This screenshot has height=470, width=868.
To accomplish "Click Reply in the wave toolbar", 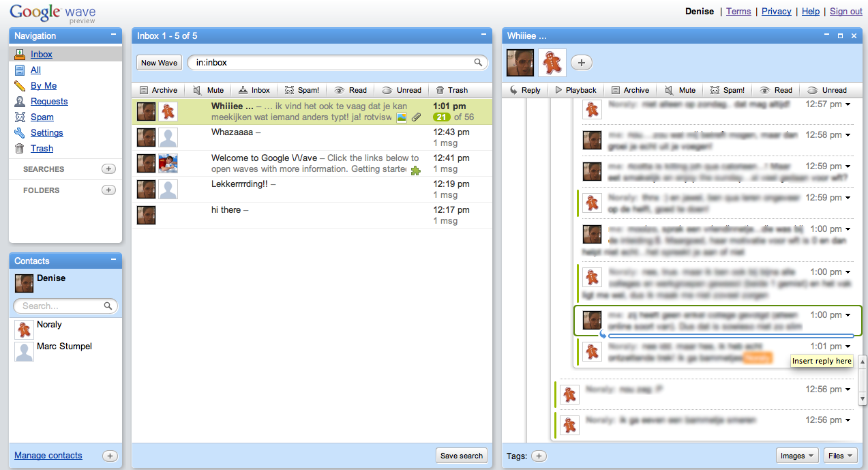I will point(525,90).
